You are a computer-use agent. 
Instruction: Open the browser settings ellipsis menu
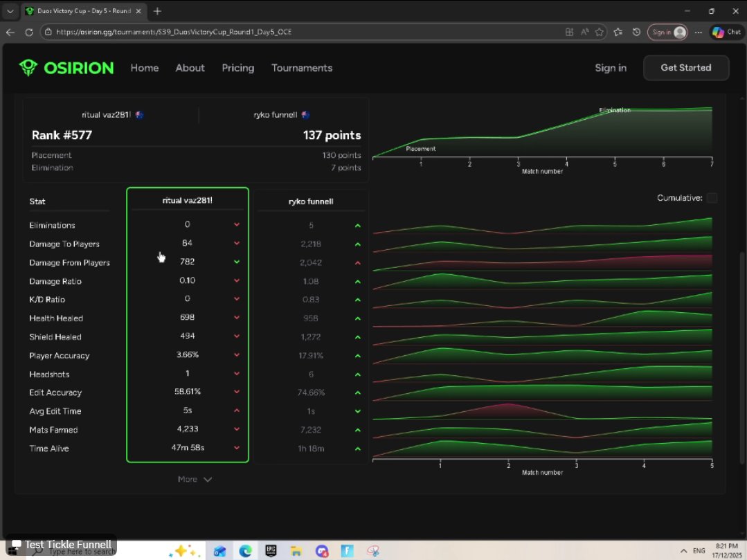point(699,32)
